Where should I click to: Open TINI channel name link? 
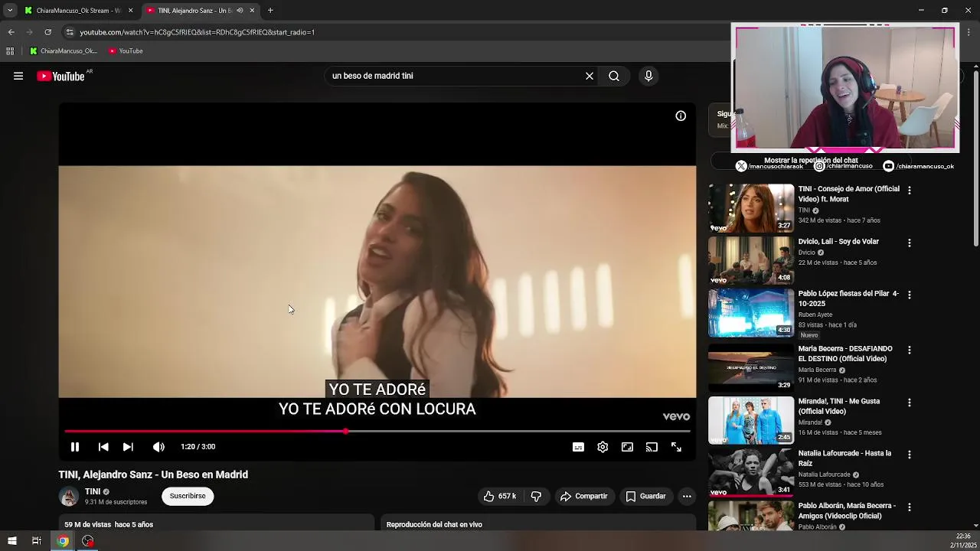(x=93, y=491)
